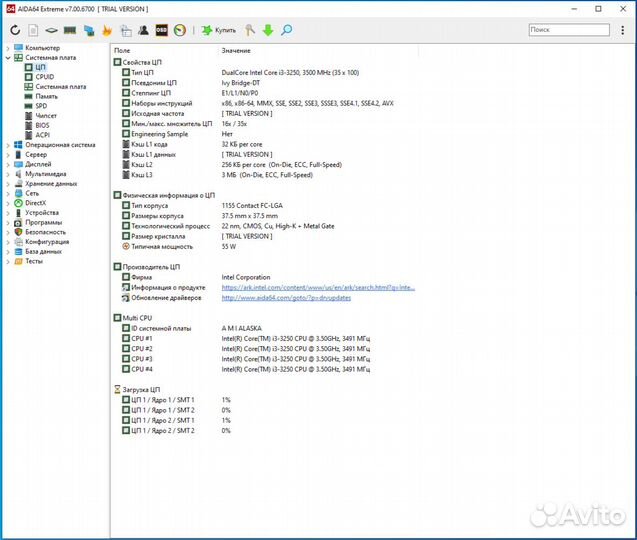Click the Значение column header
The width and height of the screenshot is (637, 540).
236,50
